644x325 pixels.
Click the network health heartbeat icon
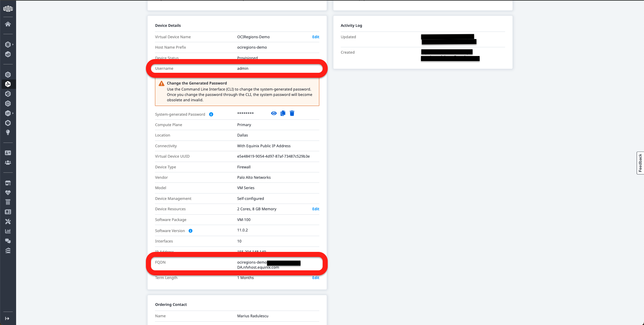[x=8, y=193]
